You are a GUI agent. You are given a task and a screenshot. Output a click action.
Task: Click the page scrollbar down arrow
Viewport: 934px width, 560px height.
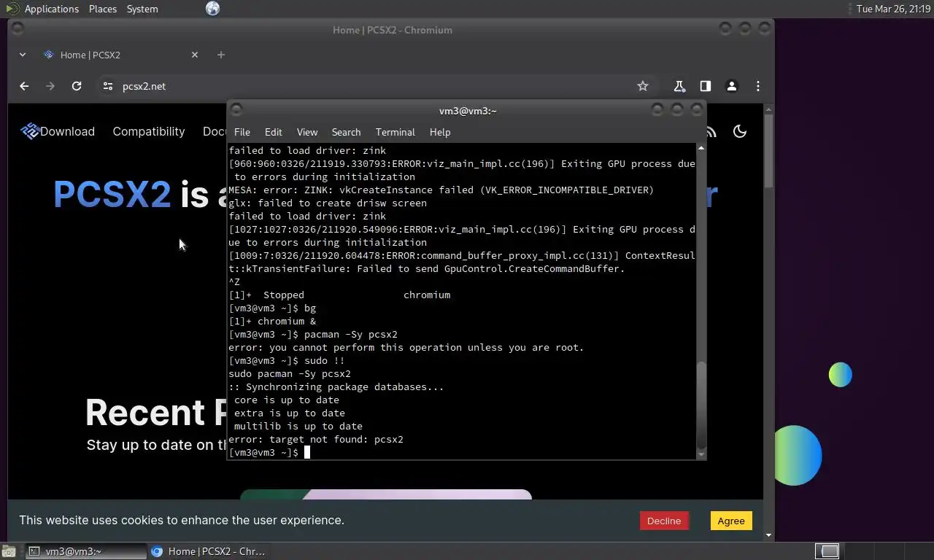click(x=768, y=535)
